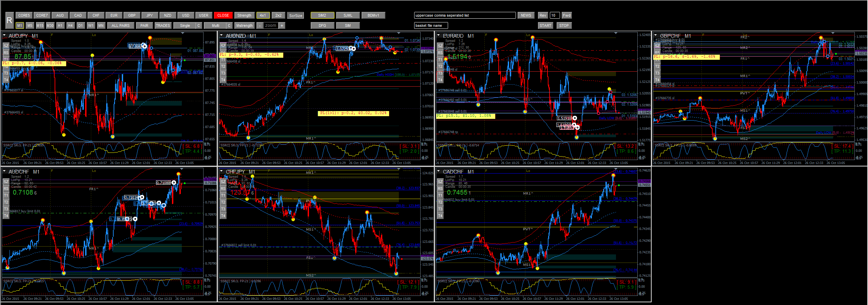This screenshot has height=305, width=868.
Task: Show NZD currency pairs
Action: tap(168, 15)
